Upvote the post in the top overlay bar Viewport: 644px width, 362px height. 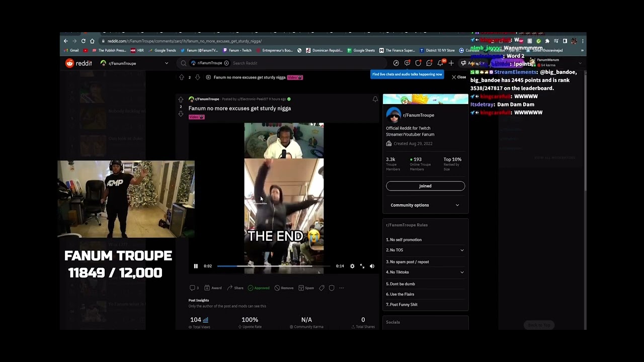pyautogui.click(x=182, y=77)
